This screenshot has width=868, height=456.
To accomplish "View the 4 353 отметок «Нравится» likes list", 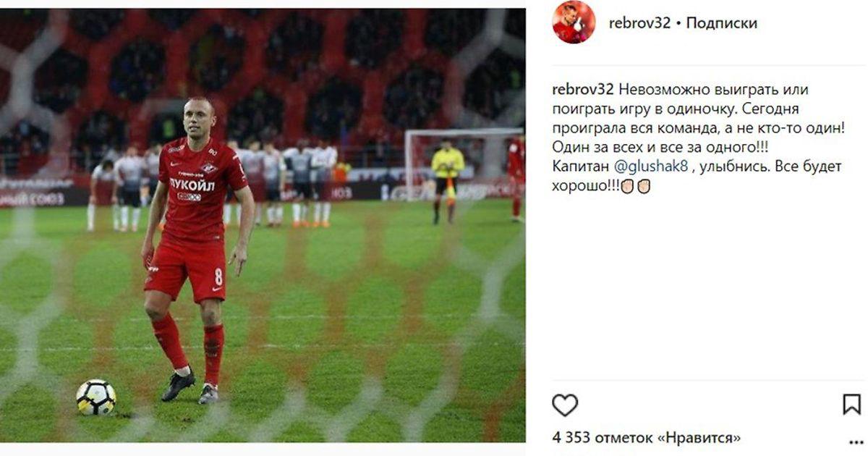I will [x=646, y=438].
